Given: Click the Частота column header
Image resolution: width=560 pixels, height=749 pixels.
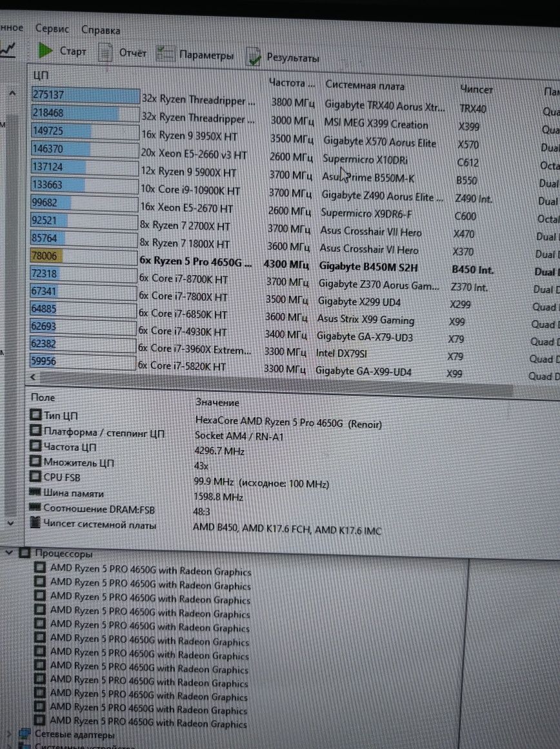Looking at the screenshot, I should pos(292,83).
